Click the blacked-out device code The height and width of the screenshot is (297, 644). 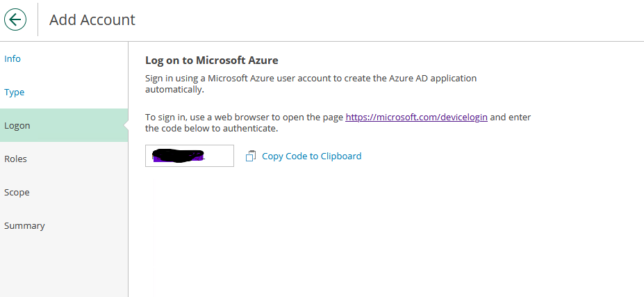click(x=178, y=156)
